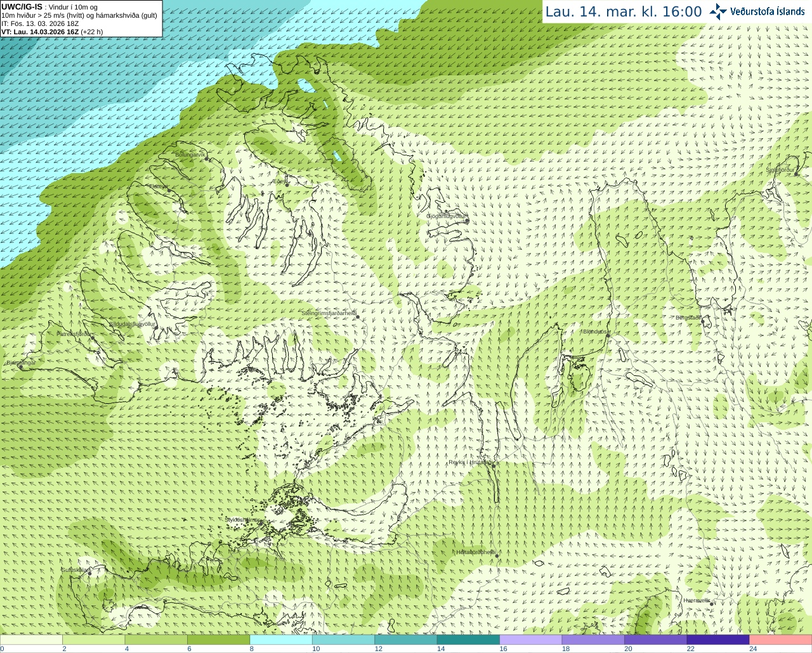Click the 6–8 m/s olive green legend swatch
The image size is (812, 653).
point(219,640)
